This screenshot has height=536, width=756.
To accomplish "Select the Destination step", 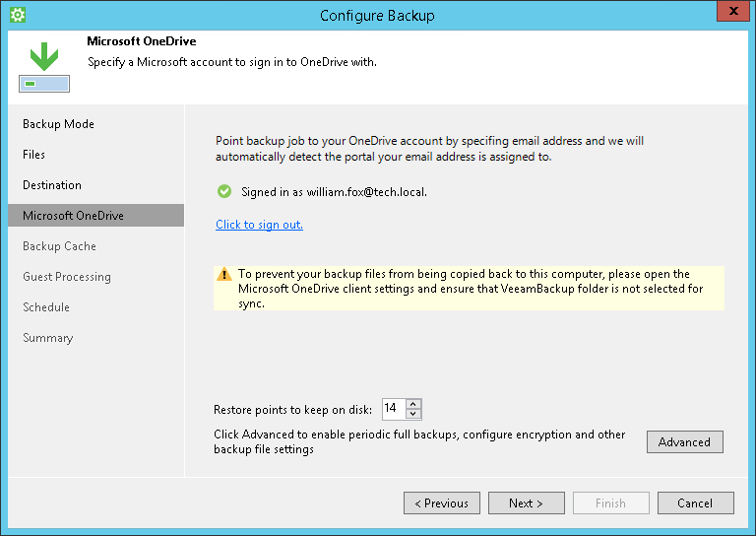I will [x=52, y=185].
